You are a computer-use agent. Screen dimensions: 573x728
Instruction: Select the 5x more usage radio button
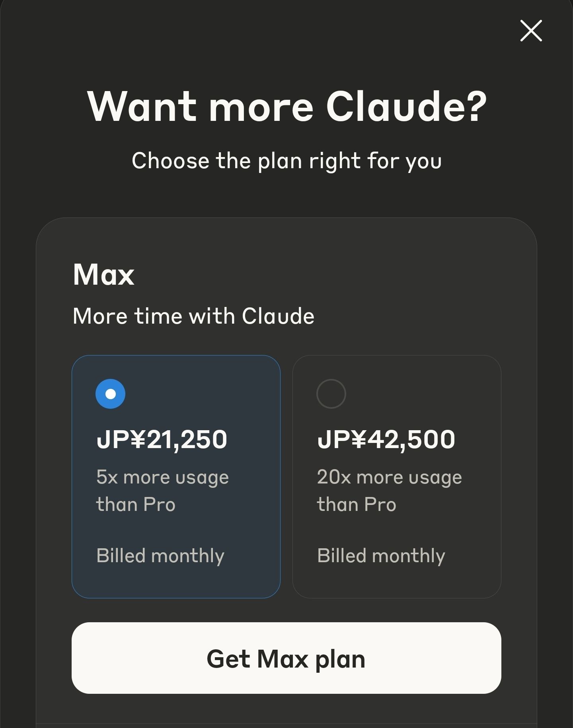[x=111, y=394]
